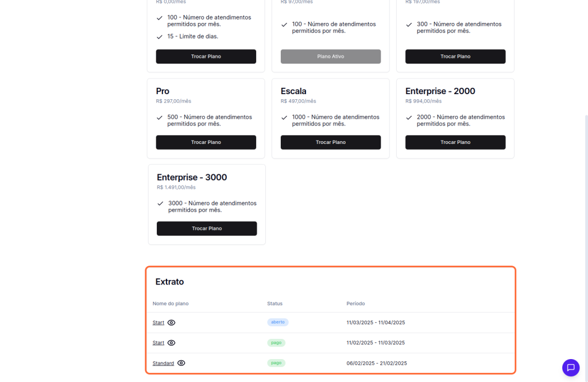The height and width of the screenshot is (382, 588).
Task: Click the 'pago' badge in the Standard row
Action: [x=276, y=363]
